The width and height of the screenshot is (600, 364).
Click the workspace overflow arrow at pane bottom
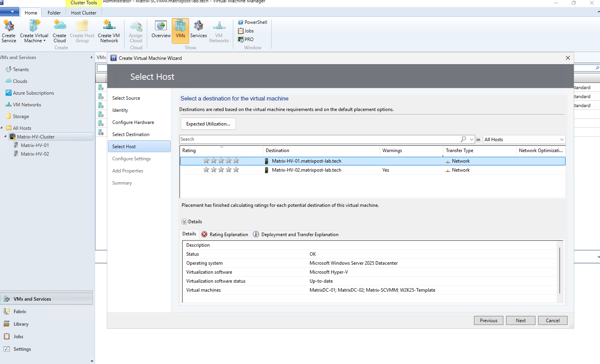tap(92, 361)
